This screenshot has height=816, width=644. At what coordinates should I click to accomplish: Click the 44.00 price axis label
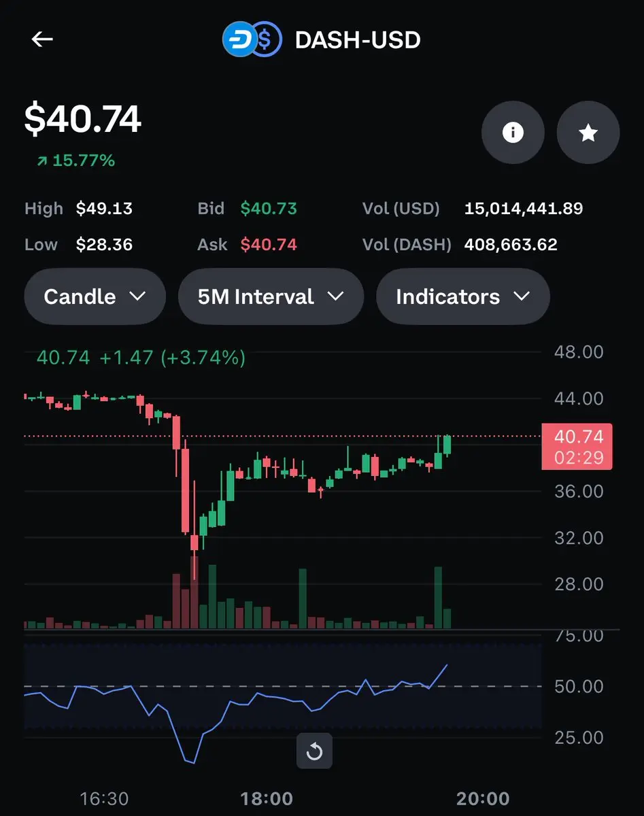579,398
